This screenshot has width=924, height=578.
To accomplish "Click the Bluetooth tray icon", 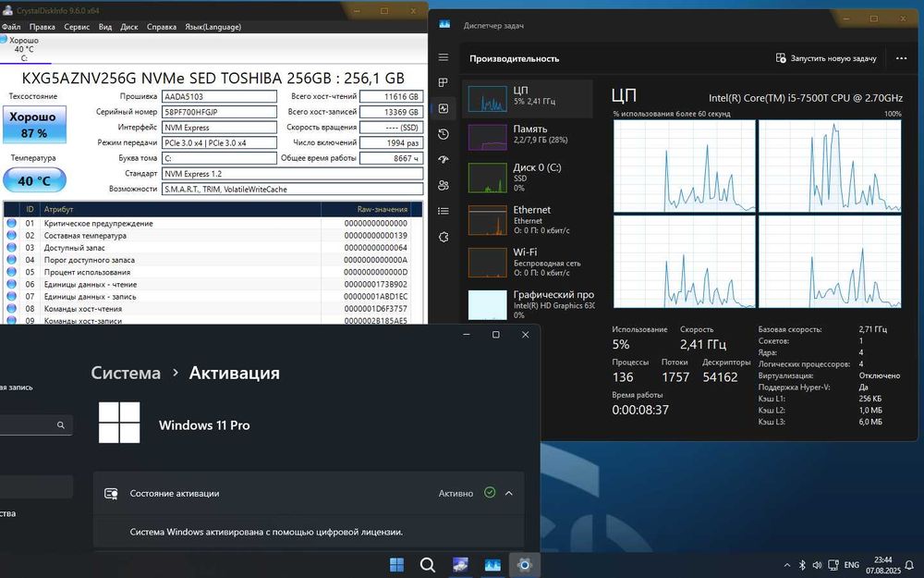I will tap(802, 565).
